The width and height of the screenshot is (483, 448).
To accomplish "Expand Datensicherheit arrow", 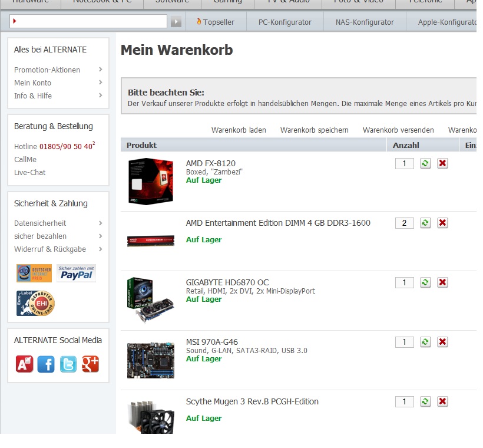I will point(100,223).
